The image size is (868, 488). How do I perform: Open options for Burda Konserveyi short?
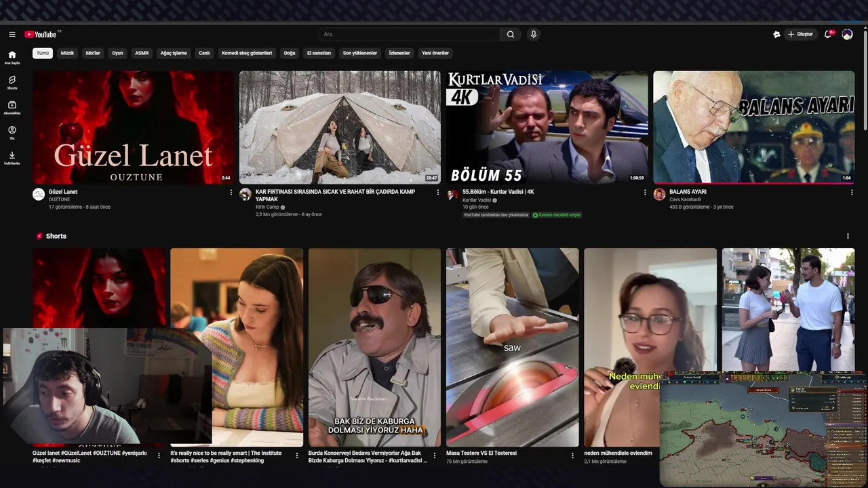point(435,455)
